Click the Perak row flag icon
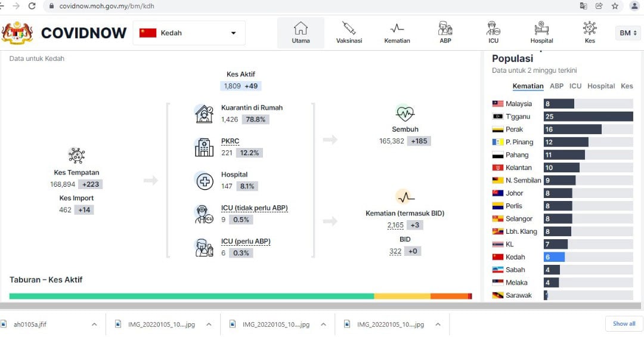The height and width of the screenshot is (337, 644). tap(498, 129)
